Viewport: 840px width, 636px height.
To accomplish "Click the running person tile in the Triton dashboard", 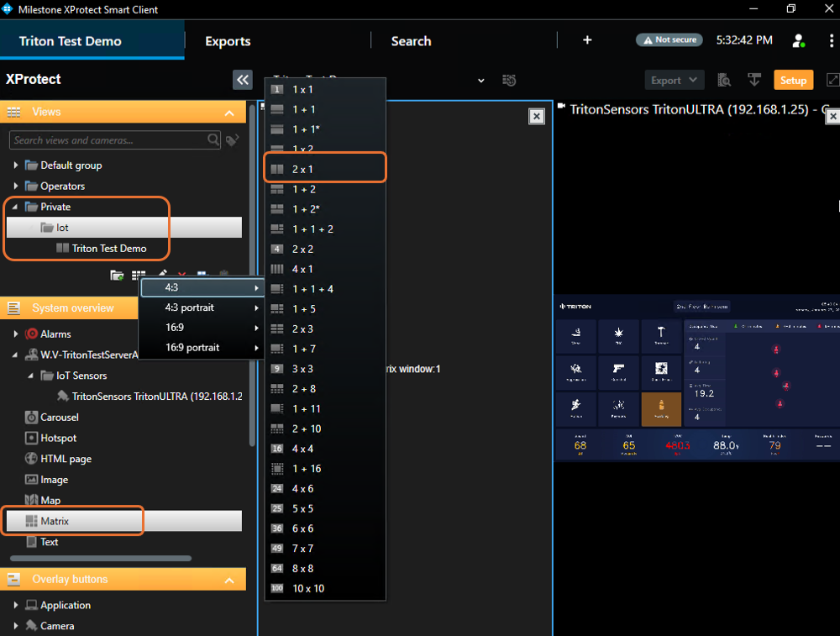I will [x=576, y=408].
